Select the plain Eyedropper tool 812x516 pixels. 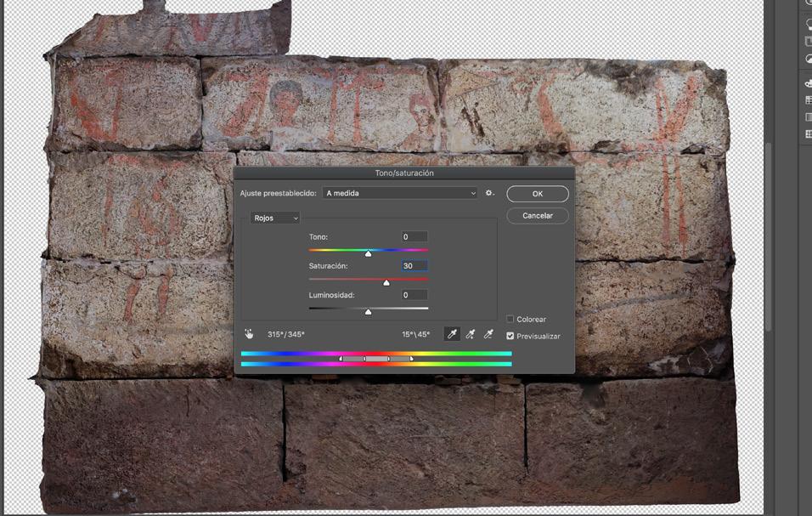(452, 334)
